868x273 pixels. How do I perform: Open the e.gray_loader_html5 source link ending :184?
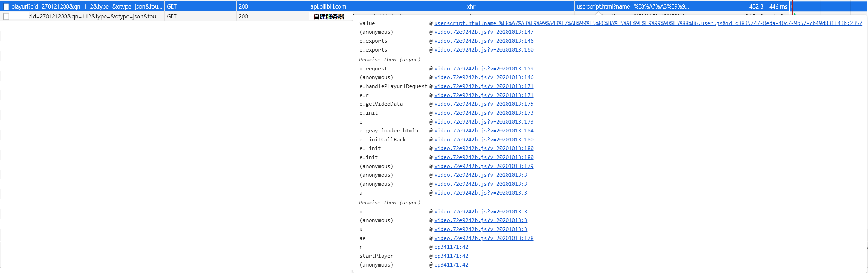coord(484,130)
